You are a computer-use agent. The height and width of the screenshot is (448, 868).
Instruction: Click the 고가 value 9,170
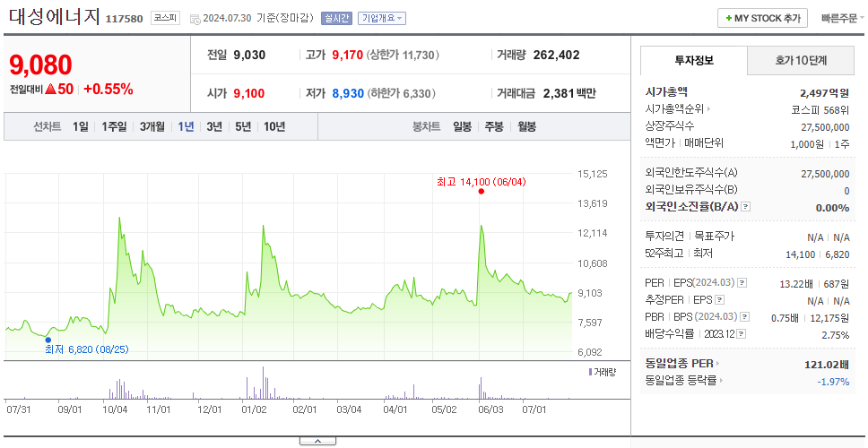pyautogui.click(x=348, y=55)
